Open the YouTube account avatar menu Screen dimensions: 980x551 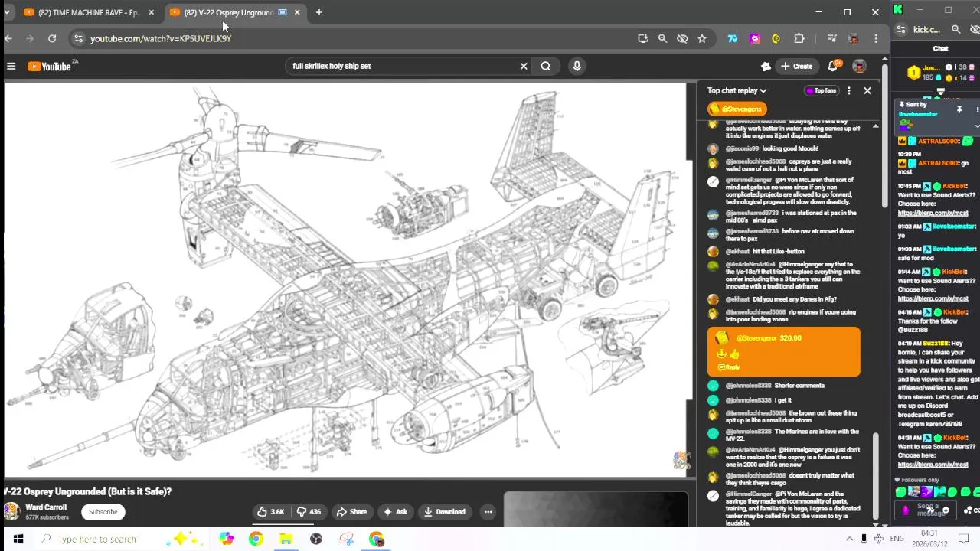click(x=859, y=67)
